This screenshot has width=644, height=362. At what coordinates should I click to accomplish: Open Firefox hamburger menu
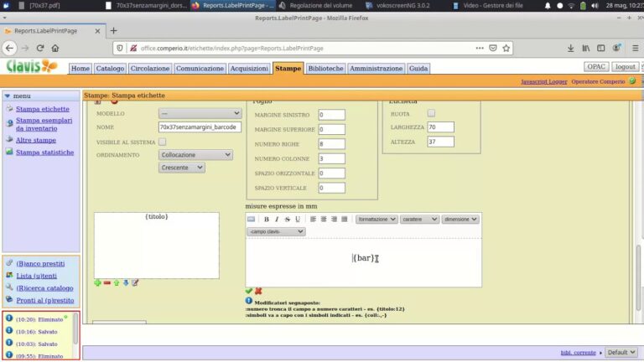636,48
